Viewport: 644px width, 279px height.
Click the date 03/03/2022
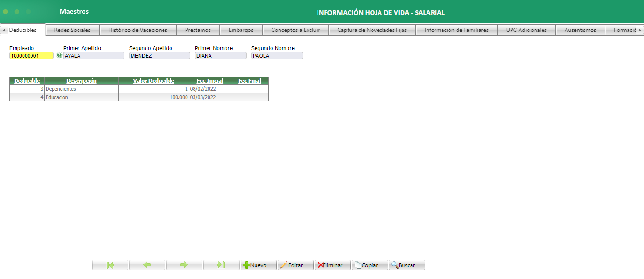[x=203, y=97]
